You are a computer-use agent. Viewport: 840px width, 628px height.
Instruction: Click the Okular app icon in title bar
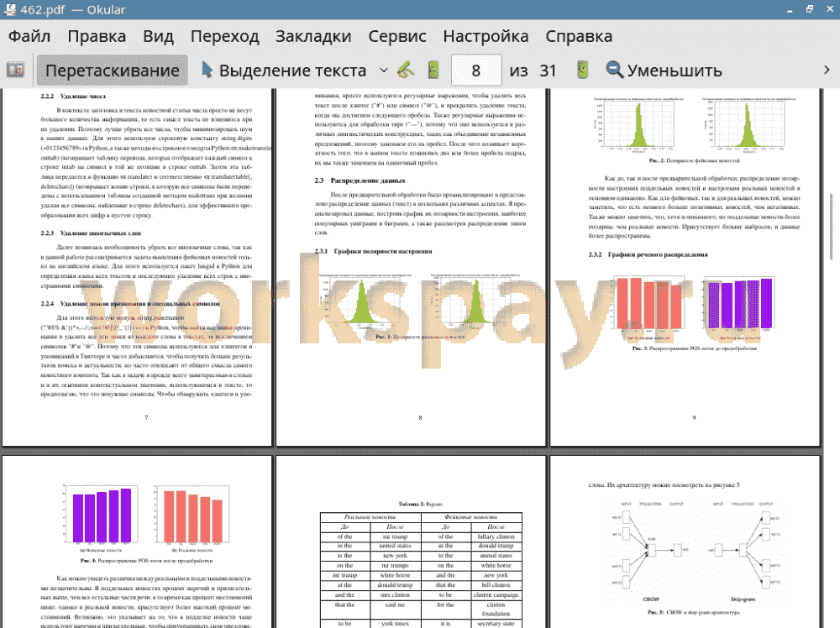click(9, 9)
